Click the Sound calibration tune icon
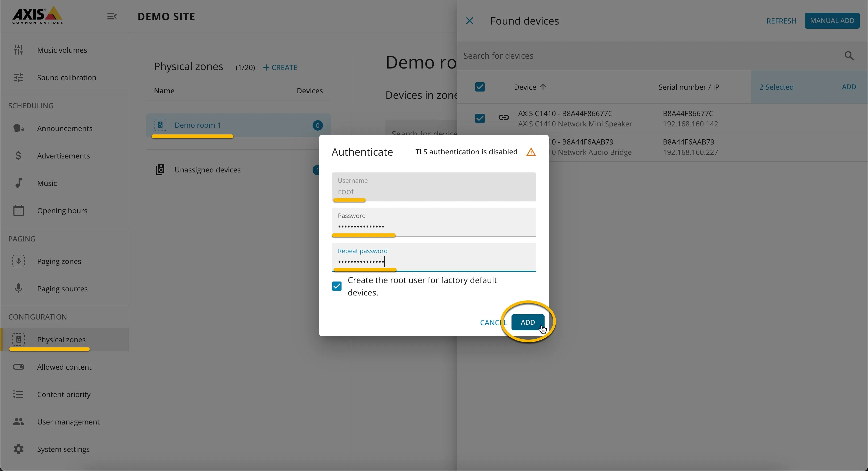 click(x=19, y=78)
